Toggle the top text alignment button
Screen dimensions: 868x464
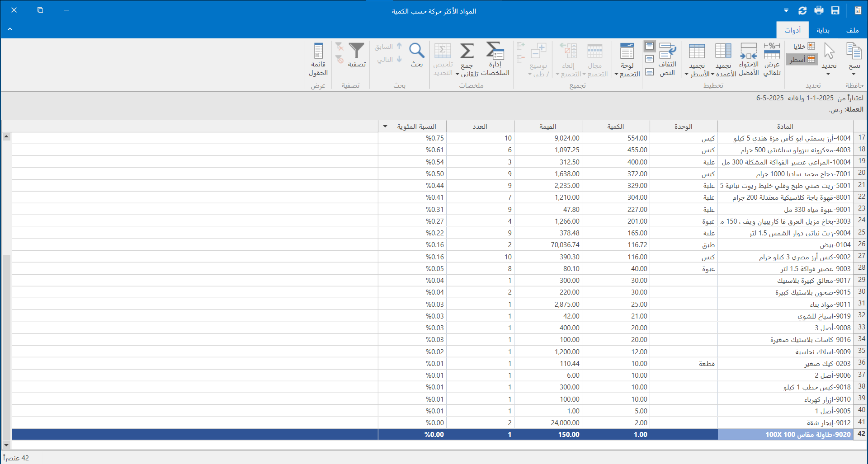(x=650, y=46)
